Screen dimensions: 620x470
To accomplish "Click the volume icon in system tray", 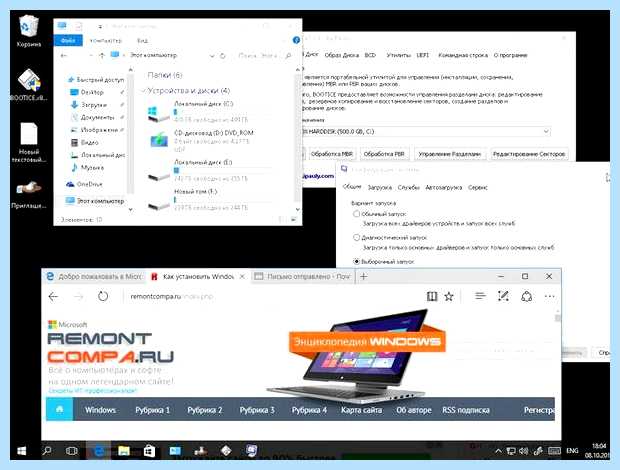I will [x=524, y=451].
